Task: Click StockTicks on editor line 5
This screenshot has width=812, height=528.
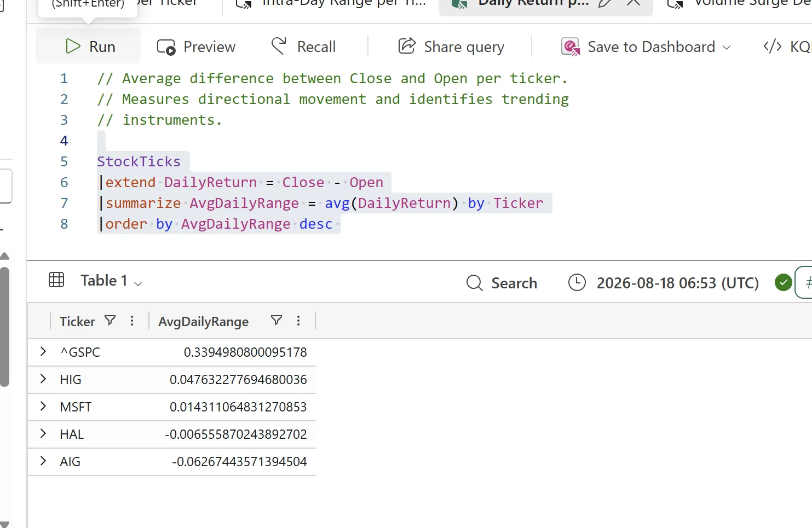Action: tap(139, 161)
